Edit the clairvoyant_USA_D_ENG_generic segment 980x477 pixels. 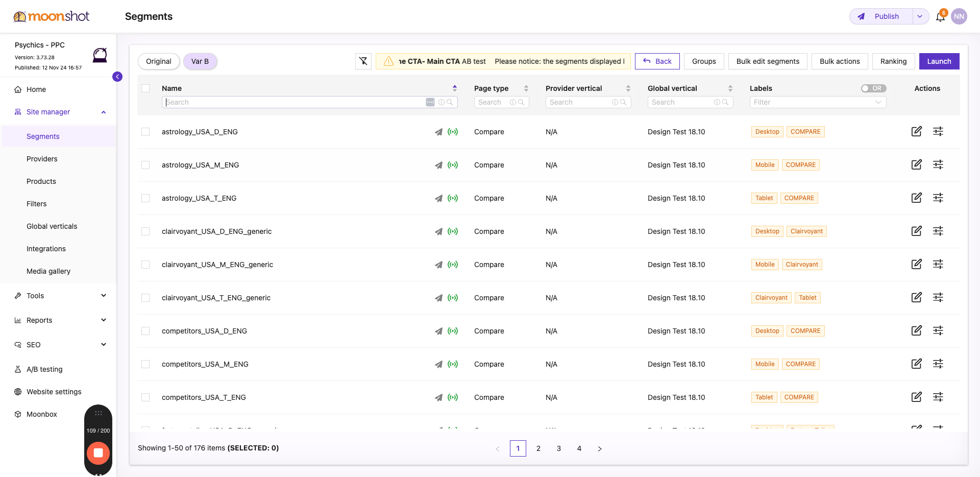coord(917,231)
